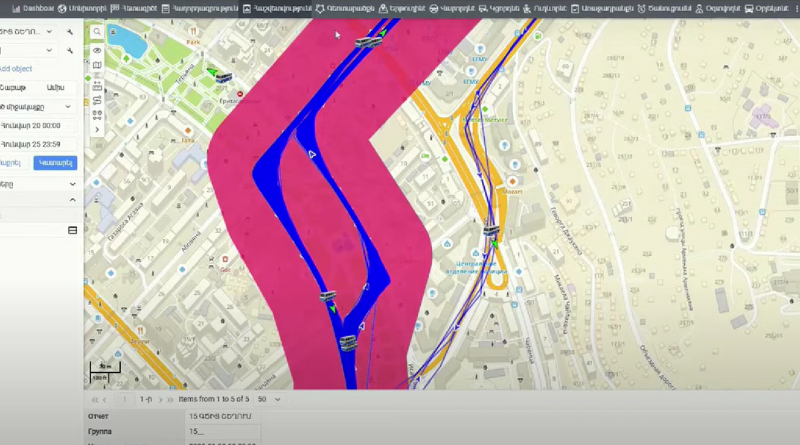Click the wrench icon beside the second dropdown
Image resolution: width=800 pixels, height=445 pixels.
70,49
